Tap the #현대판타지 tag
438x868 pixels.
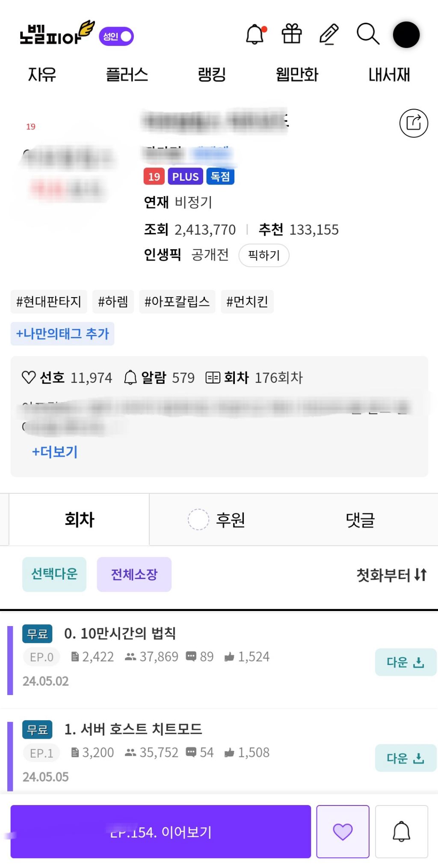click(x=49, y=301)
